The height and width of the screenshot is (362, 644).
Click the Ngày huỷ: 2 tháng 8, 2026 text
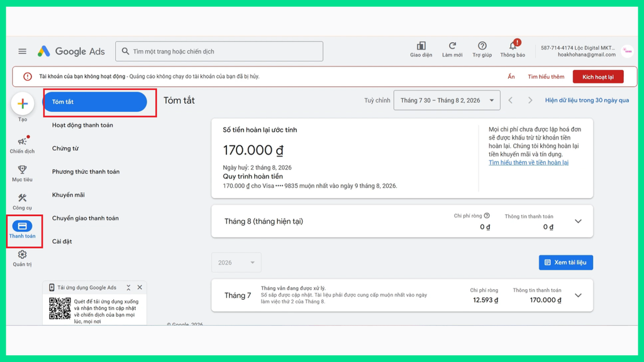[257, 167]
